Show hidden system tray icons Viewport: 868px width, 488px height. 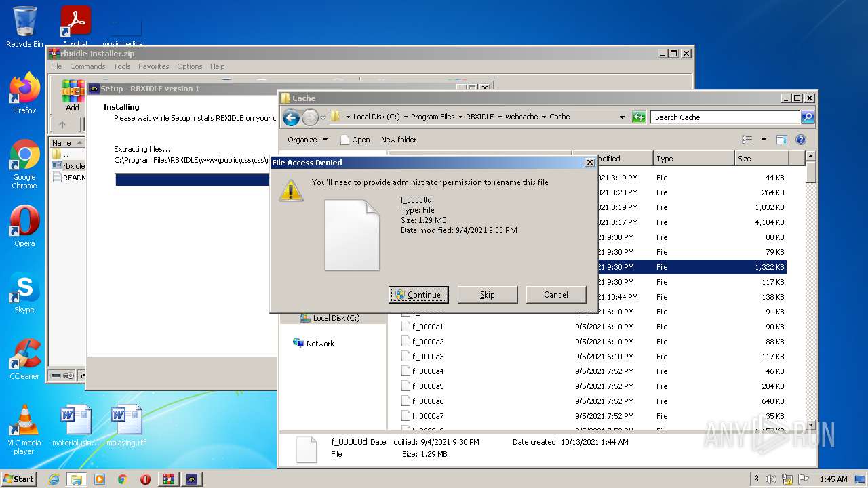(756, 479)
